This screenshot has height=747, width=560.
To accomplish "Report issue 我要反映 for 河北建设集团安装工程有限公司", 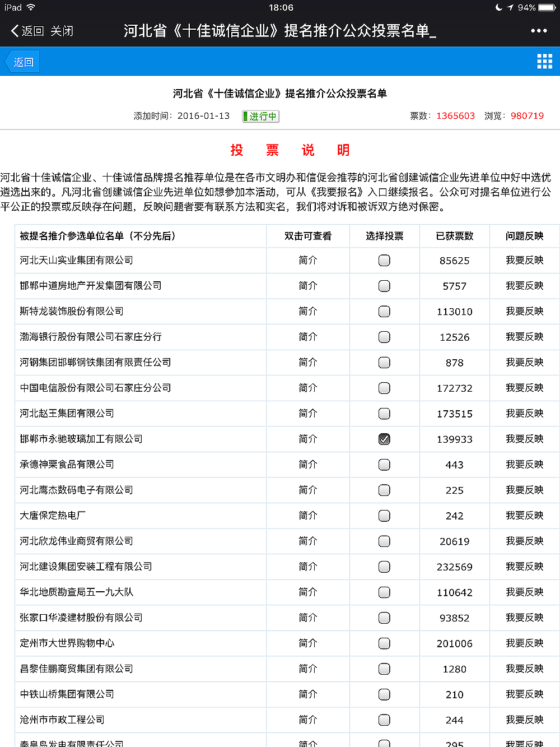I will pyautogui.click(x=525, y=566).
